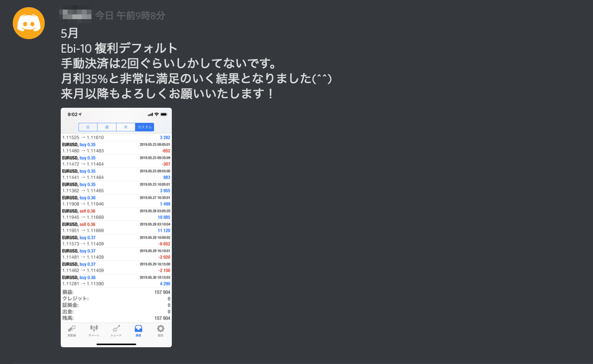Image resolution: width=593 pixels, height=364 pixels.
Task: Switch to the 週 period tab
Action: coord(107,127)
